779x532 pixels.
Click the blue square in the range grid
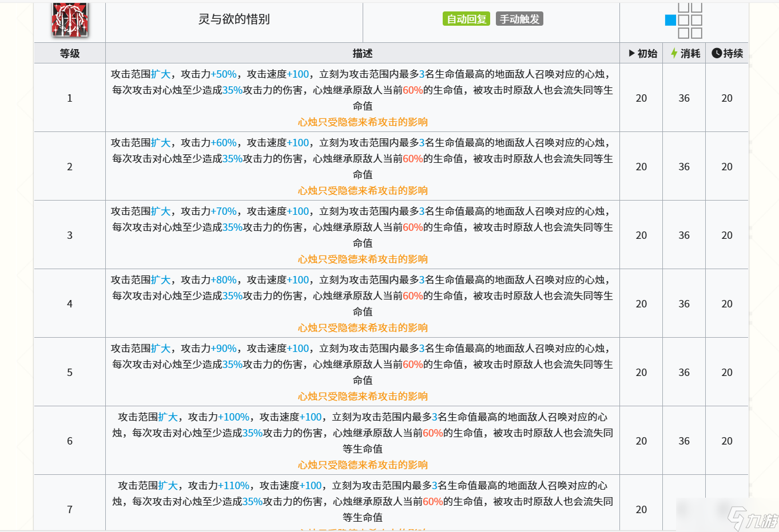coord(670,20)
